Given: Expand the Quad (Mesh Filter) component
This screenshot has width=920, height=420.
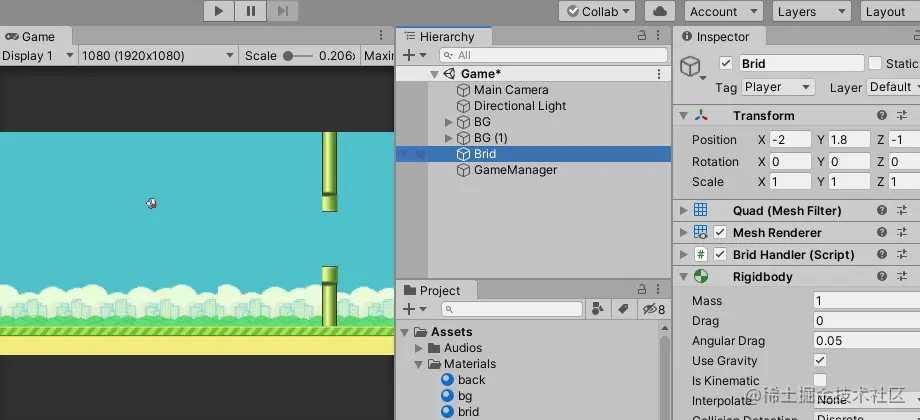Looking at the screenshot, I should (683, 211).
